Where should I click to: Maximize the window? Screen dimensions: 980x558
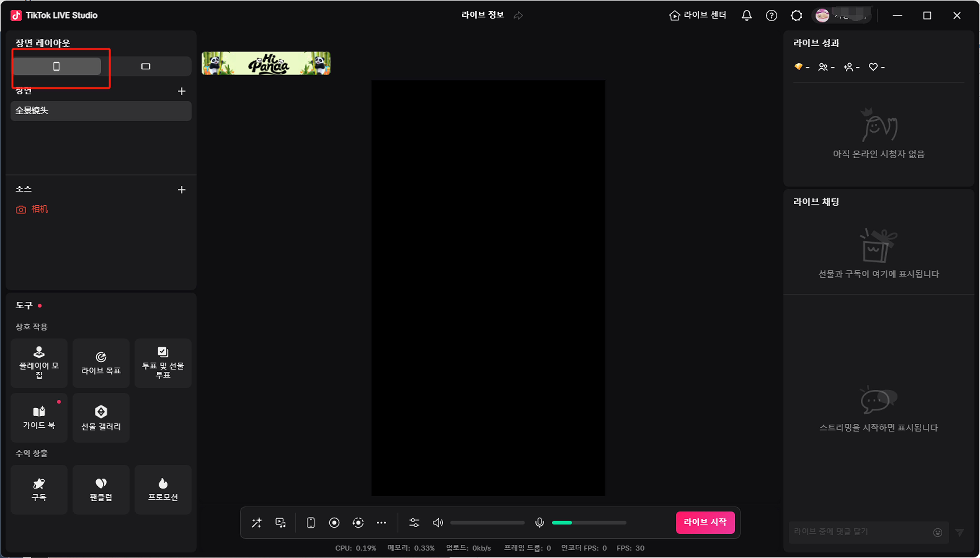pos(927,16)
